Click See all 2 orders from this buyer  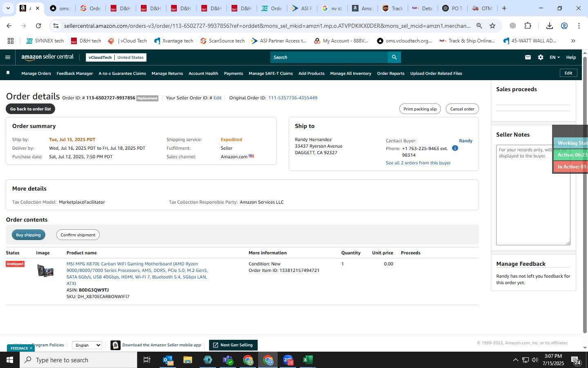coord(418,163)
